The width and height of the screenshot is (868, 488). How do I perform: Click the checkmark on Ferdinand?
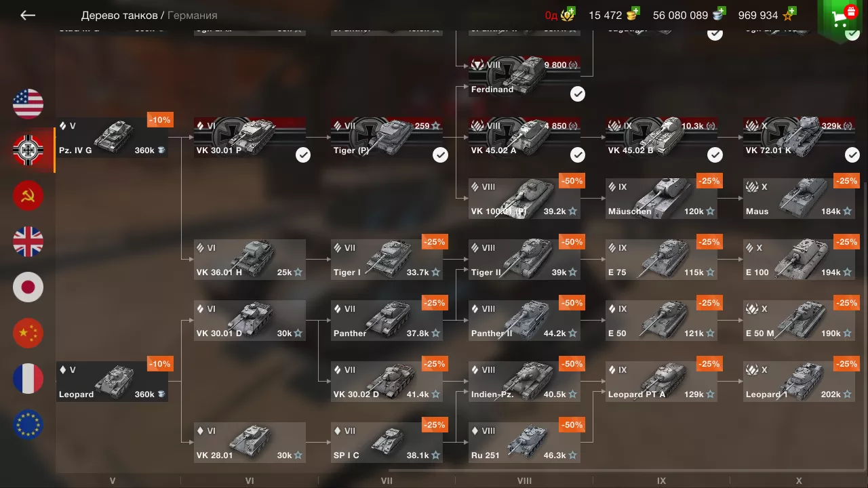pos(578,94)
